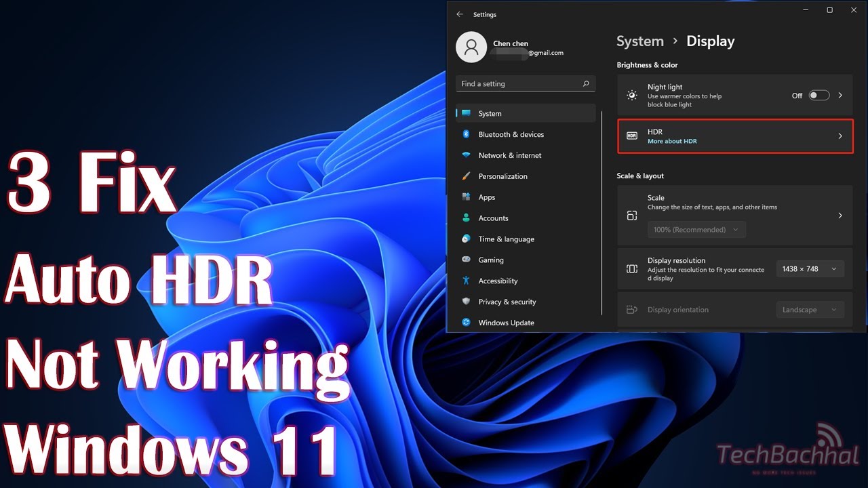This screenshot has width=868, height=488.
Task: Open Personalization settings
Action: 526,176
